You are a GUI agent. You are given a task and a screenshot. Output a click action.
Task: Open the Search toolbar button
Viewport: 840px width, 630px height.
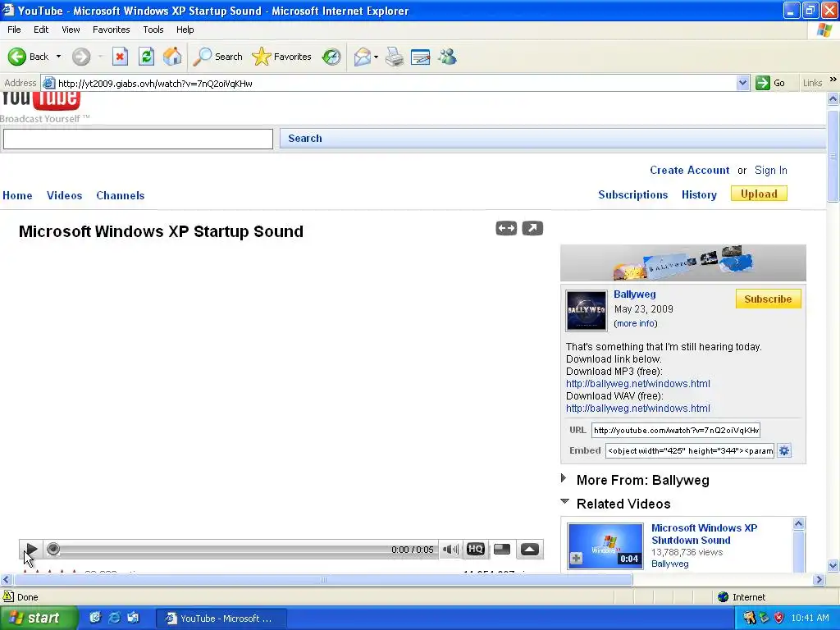point(218,57)
